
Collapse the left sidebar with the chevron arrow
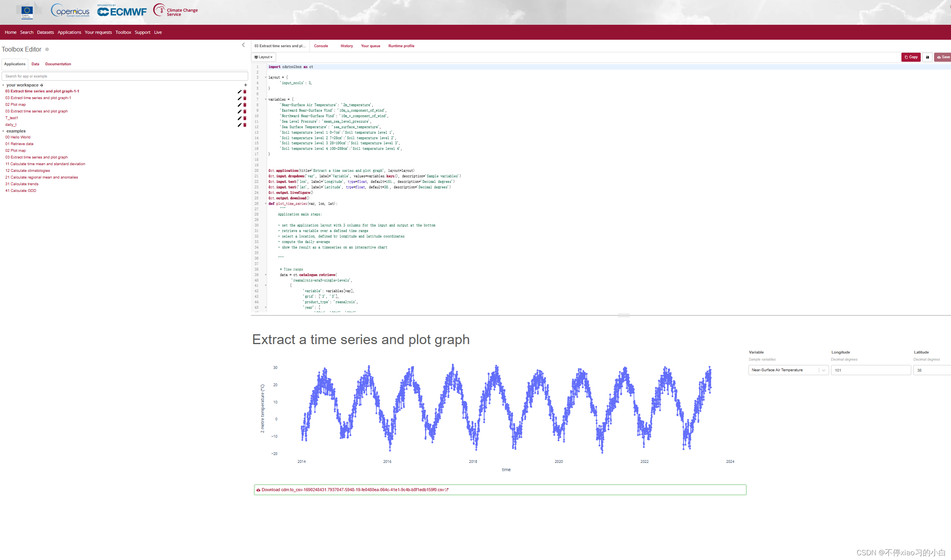(x=243, y=45)
